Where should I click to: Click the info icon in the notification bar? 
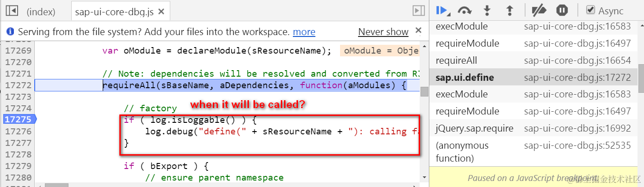[10, 32]
